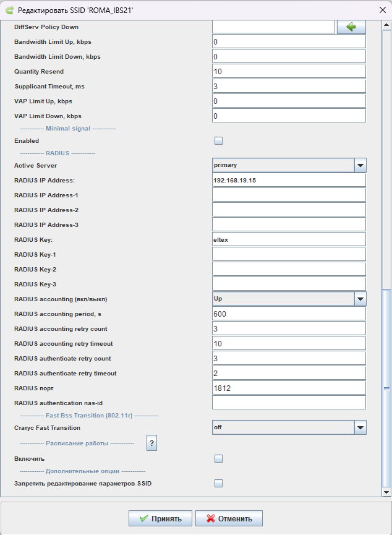This screenshot has width=392, height=535.
Task: Click the Отменить button
Action: [x=229, y=518]
